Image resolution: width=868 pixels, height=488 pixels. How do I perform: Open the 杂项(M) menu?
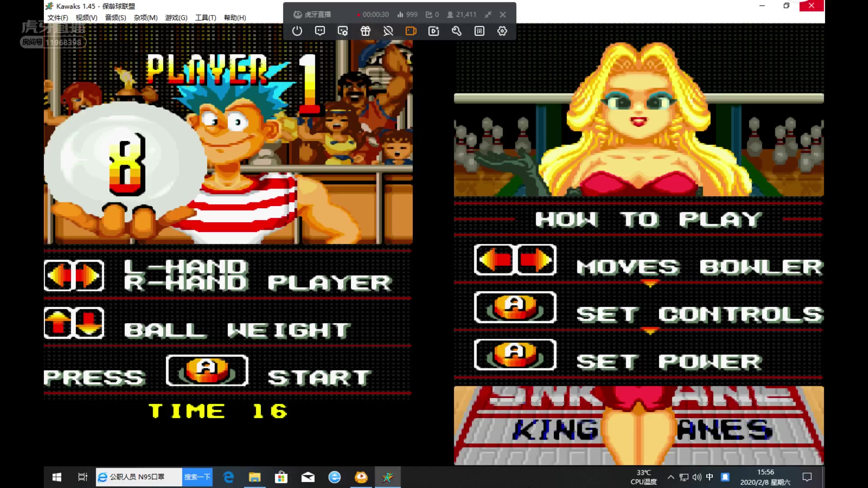pos(146,18)
